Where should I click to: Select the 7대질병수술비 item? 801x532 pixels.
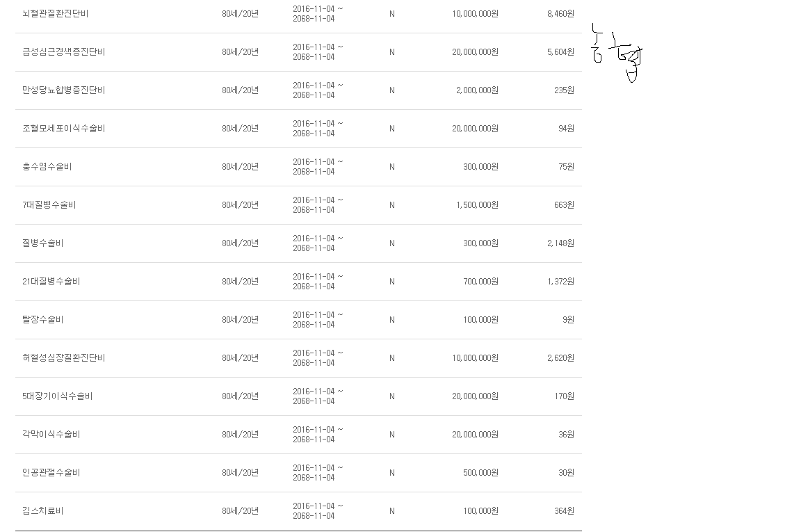(x=49, y=205)
